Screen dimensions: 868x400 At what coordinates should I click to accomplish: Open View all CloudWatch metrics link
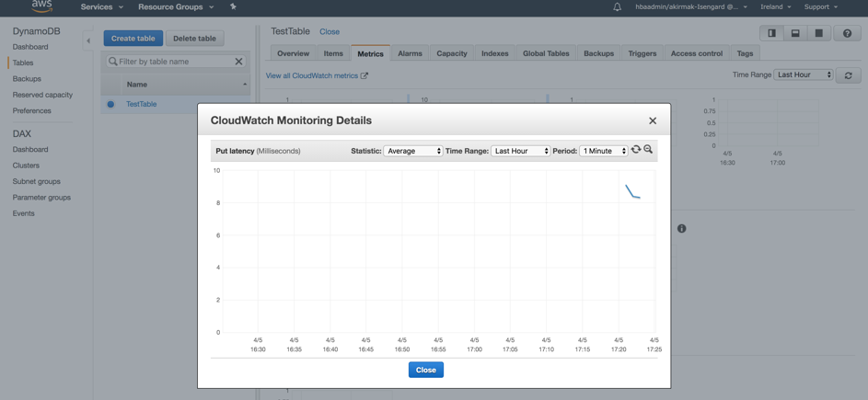click(317, 75)
